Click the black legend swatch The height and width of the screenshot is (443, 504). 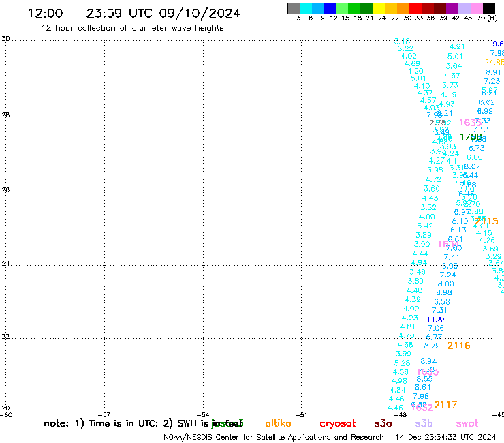point(489,8)
